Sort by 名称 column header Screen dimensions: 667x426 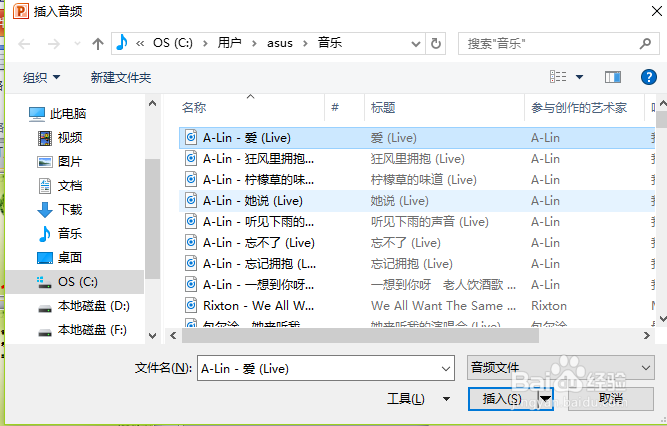(194, 108)
